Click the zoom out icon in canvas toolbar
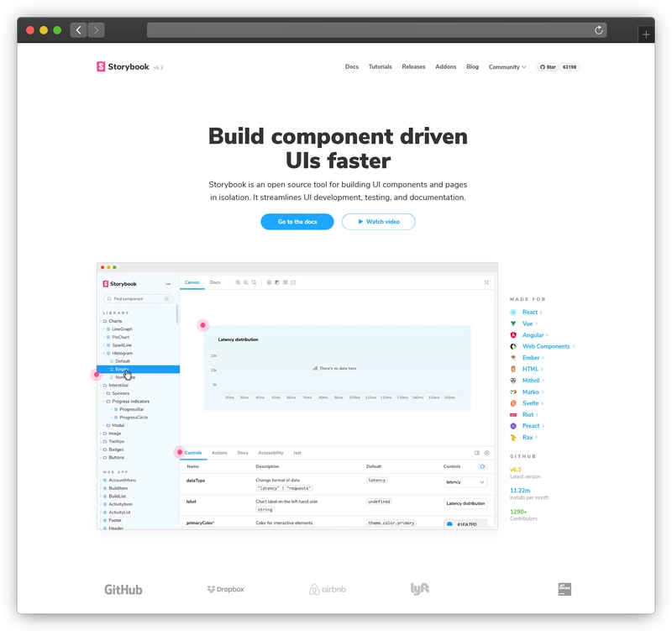This screenshot has height=631, width=672. point(246,282)
